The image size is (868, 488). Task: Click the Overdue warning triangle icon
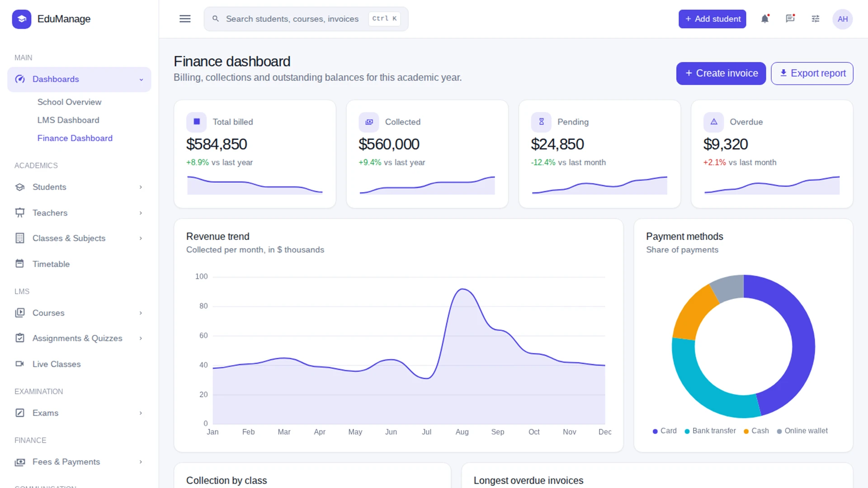coord(714,122)
